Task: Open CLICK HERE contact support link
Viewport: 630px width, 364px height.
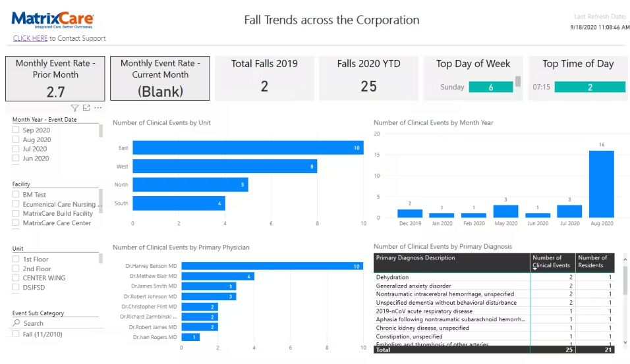Action: coord(30,38)
